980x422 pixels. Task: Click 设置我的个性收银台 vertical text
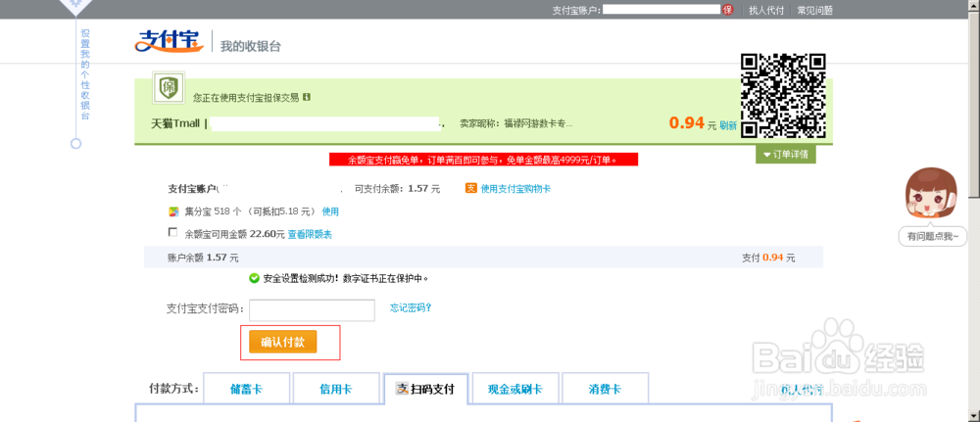pyautogui.click(x=85, y=73)
